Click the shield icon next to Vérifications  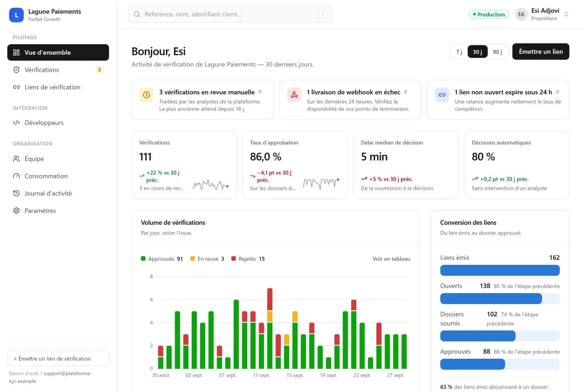tap(16, 70)
